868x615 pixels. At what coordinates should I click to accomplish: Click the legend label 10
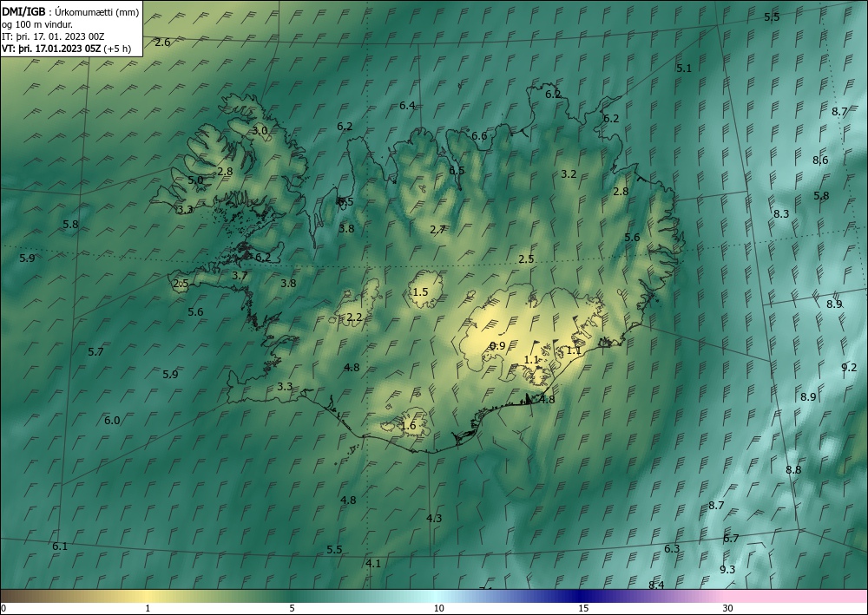[438, 608]
